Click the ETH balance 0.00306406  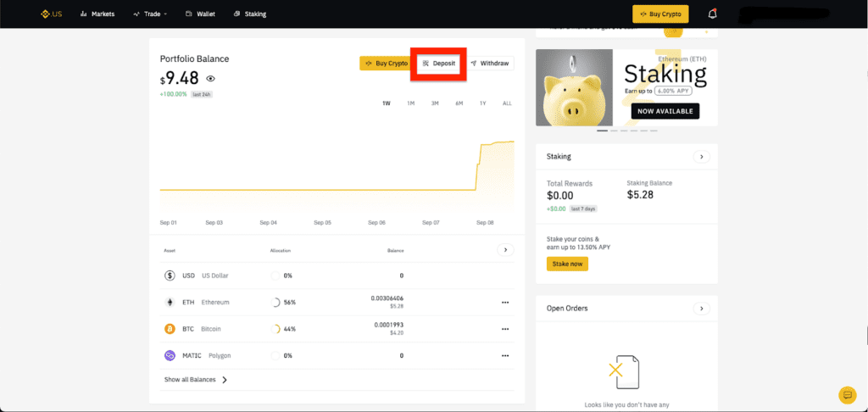point(387,298)
